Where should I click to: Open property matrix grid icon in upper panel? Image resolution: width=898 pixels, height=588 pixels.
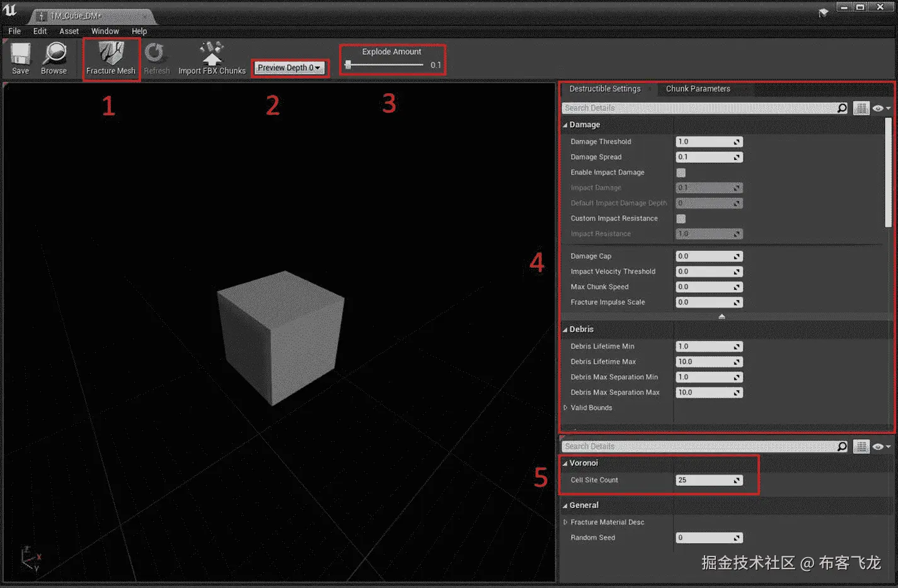861,108
